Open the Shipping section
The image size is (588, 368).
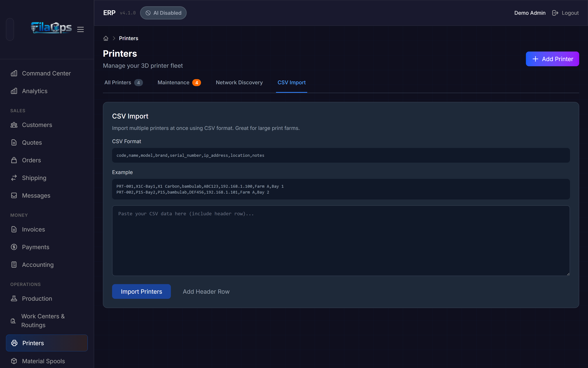pyautogui.click(x=47, y=178)
